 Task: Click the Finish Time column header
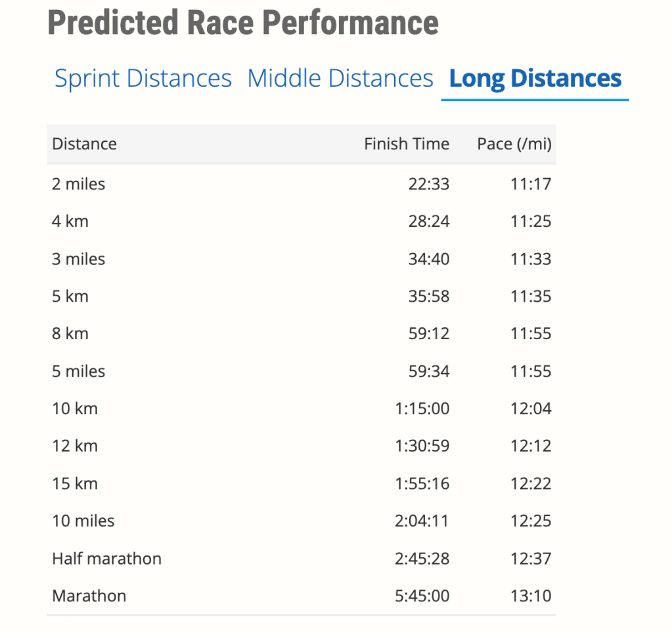click(407, 144)
